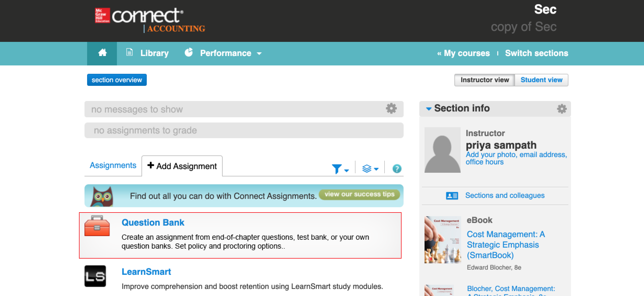Click Add your photo, email address link

[516, 158]
